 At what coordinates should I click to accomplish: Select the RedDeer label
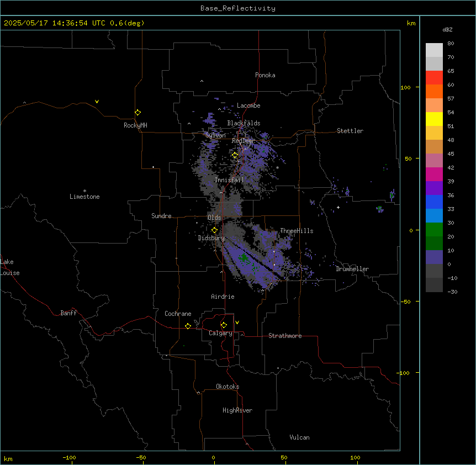(243, 141)
